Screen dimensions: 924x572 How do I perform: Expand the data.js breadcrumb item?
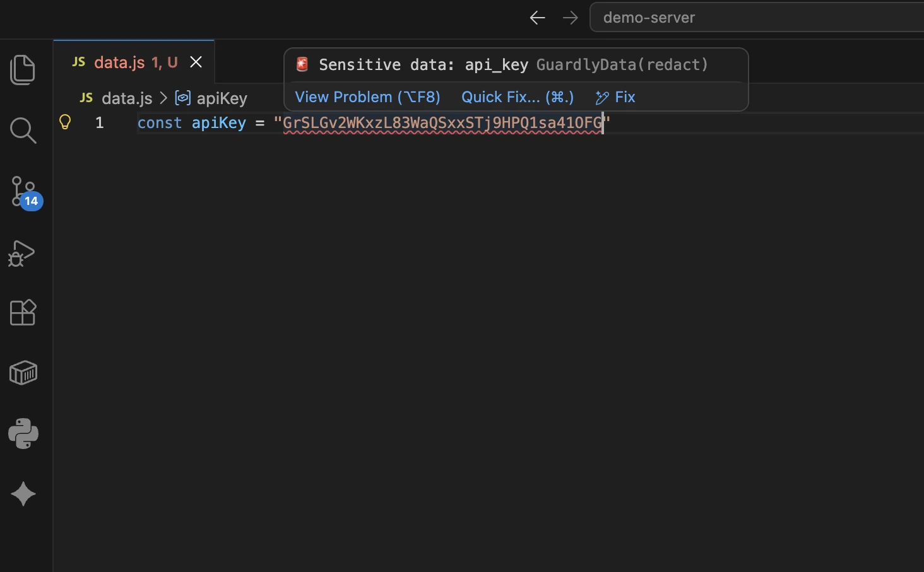(x=126, y=98)
